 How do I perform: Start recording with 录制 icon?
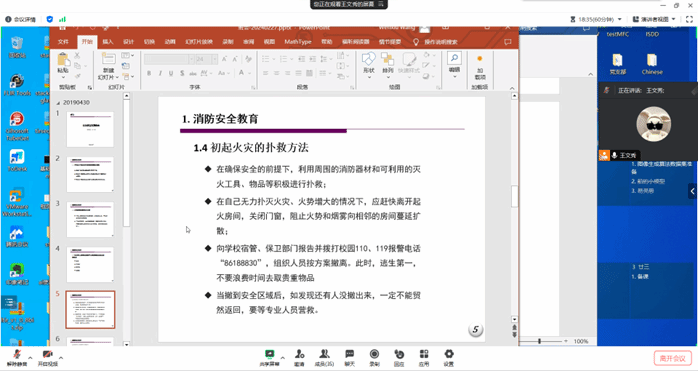click(x=374, y=358)
